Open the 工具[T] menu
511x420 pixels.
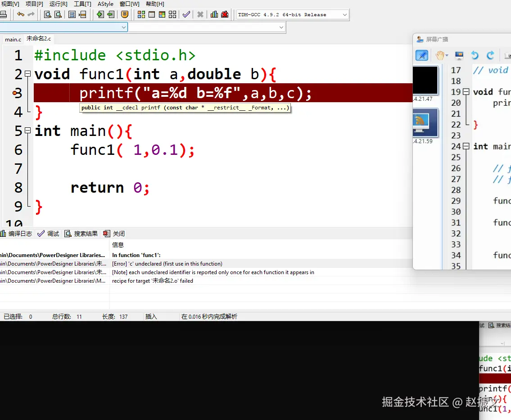pyautogui.click(x=82, y=4)
